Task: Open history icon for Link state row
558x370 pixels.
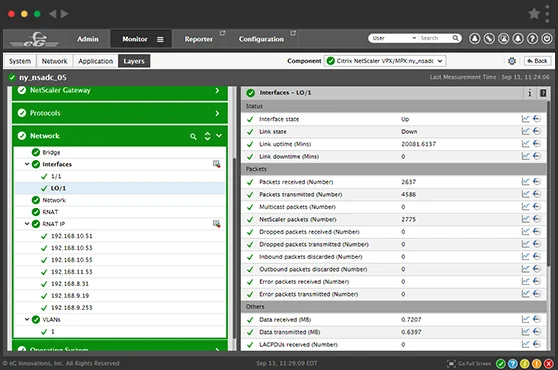Action: click(x=537, y=131)
